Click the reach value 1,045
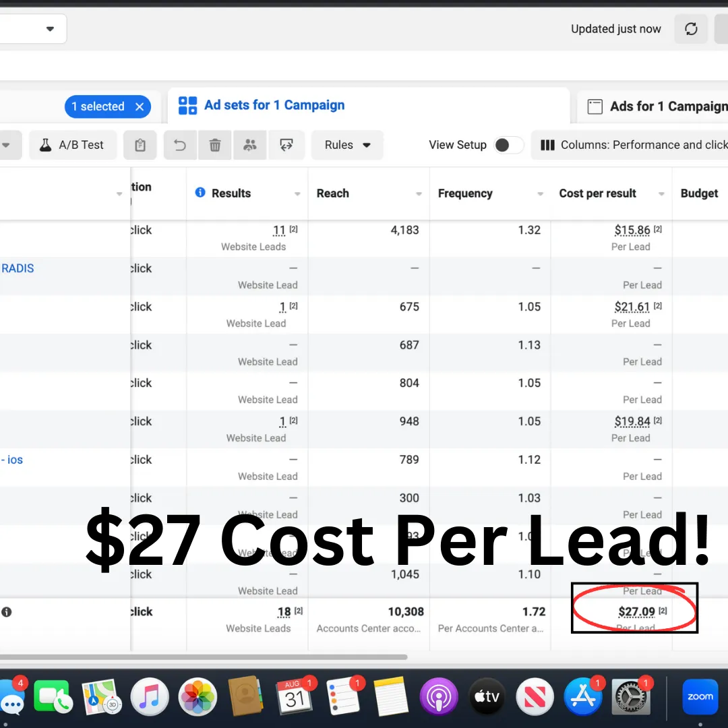 pyautogui.click(x=404, y=574)
